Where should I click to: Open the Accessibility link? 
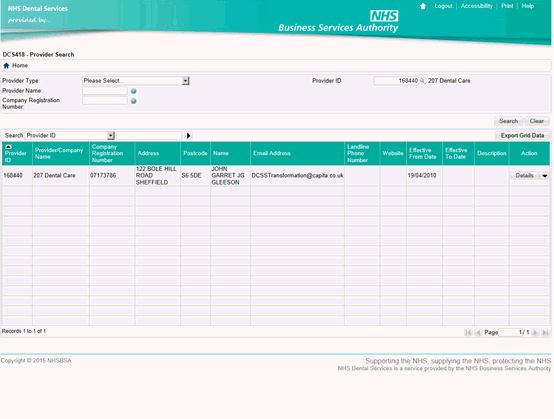click(477, 6)
